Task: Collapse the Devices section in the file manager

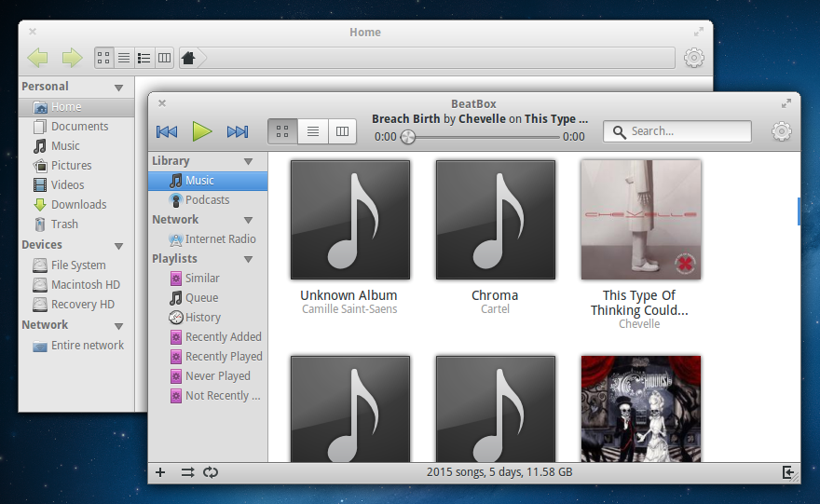Action: (118, 246)
